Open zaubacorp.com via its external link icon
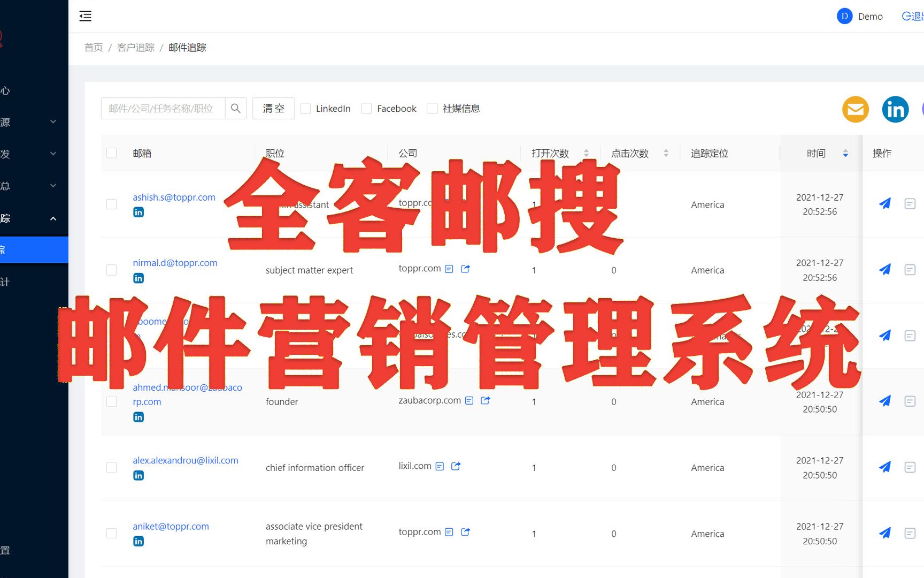The image size is (924, 578). click(486, 400)
